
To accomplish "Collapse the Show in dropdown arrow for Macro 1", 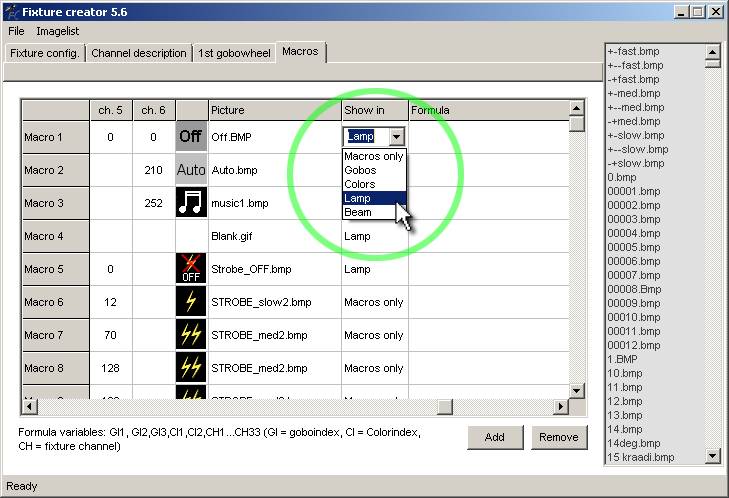I will click(397, 137).
